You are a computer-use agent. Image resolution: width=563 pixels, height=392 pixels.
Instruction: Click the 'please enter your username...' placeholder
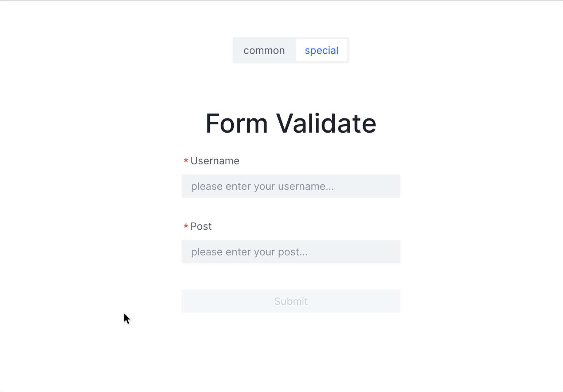262,186
